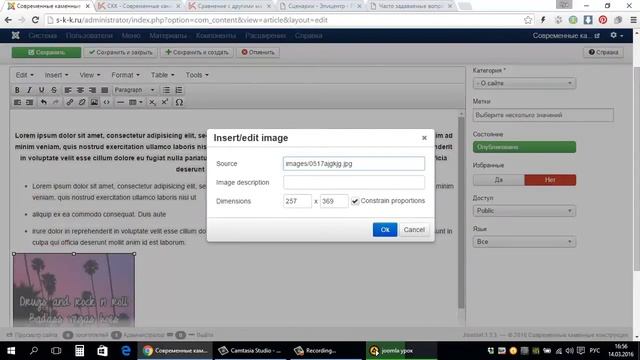Align text left in editor toolbar
Viewport: 640px width, 360px height.
click(x=68, y=90)
